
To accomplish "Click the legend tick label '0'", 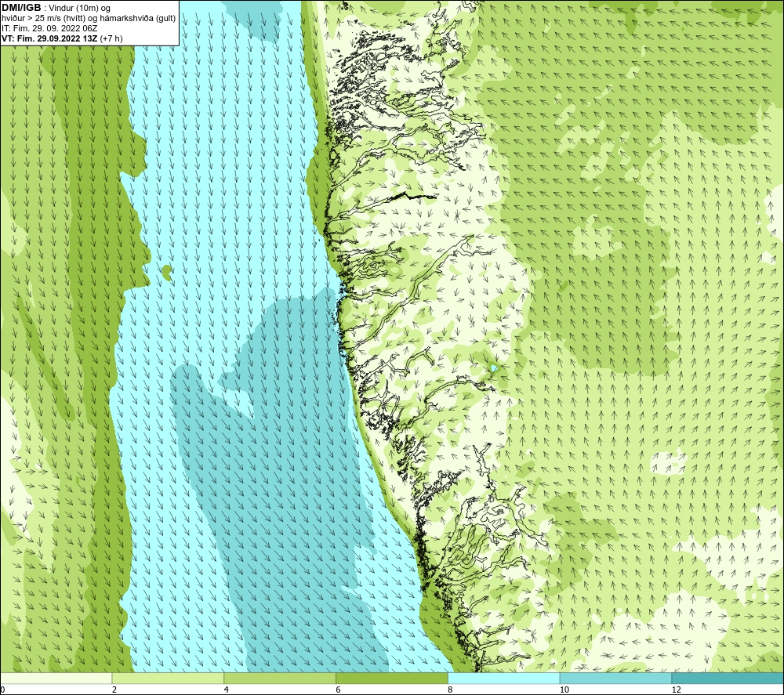I will [3, 690].
